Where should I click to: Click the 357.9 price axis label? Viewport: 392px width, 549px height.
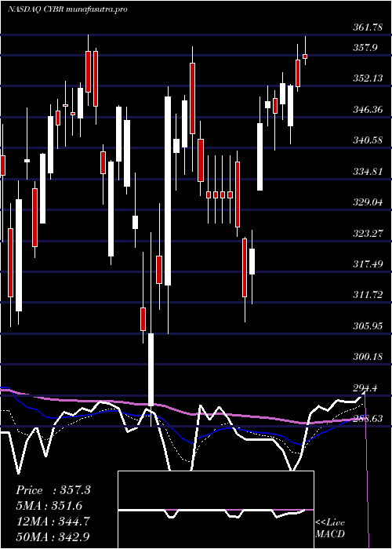coord(365,48)
